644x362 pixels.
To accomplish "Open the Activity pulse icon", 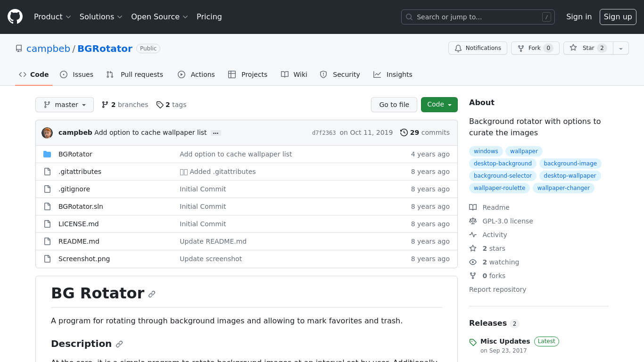I will click(x=473, y=235).
